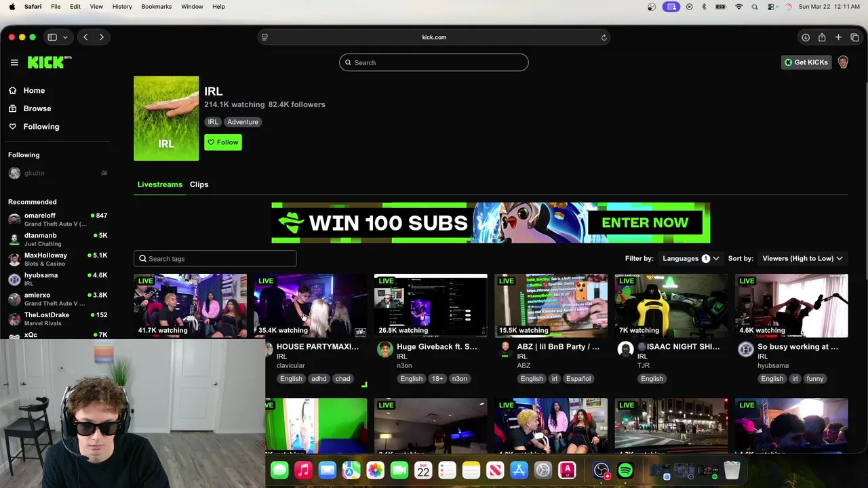This screenshot has height=488, width=868.
Task: Go back in Safari
Action: pyautogui.click(x=85, y=37)
